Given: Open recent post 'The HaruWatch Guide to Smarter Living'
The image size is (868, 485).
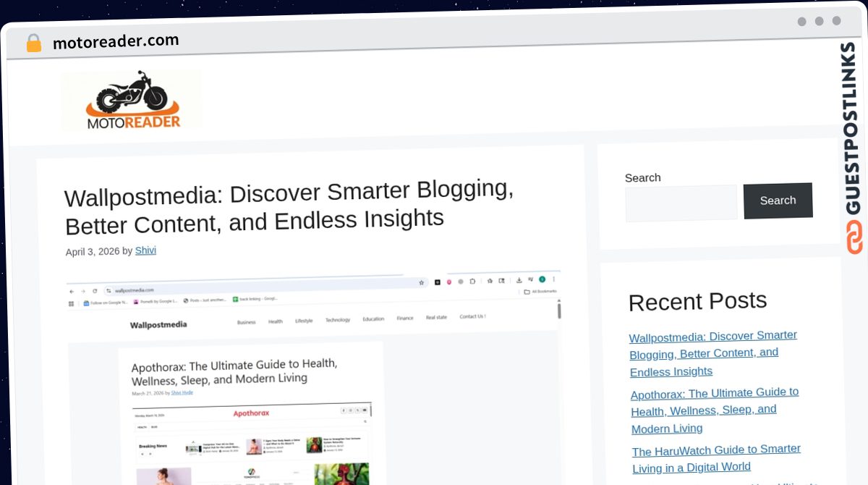Looking at the screenshot, I should click(x=716, y=458).
